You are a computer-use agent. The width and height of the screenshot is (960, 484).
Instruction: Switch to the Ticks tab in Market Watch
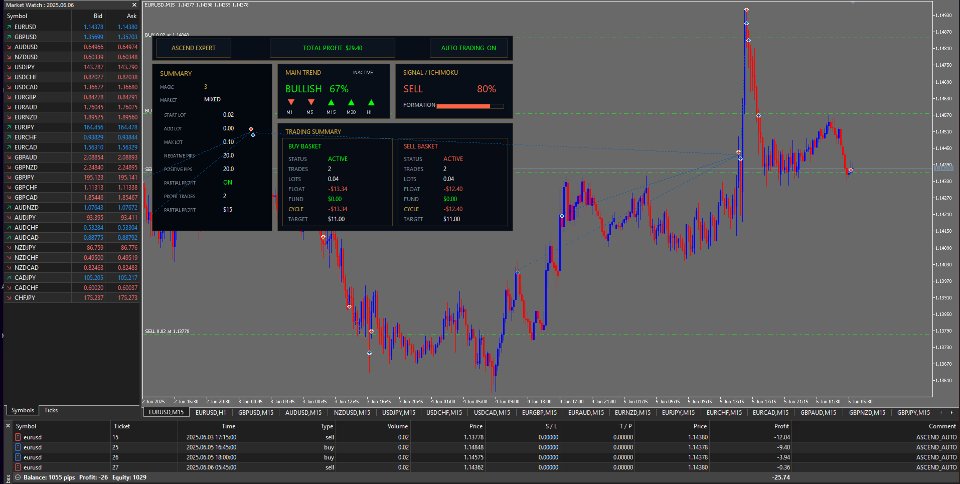[51, 410]
